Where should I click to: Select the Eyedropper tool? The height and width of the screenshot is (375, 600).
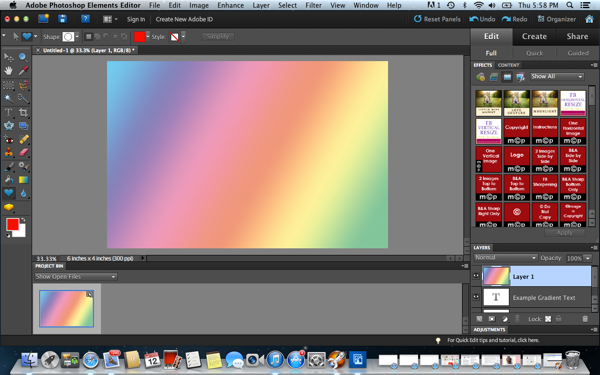point(23,71)
